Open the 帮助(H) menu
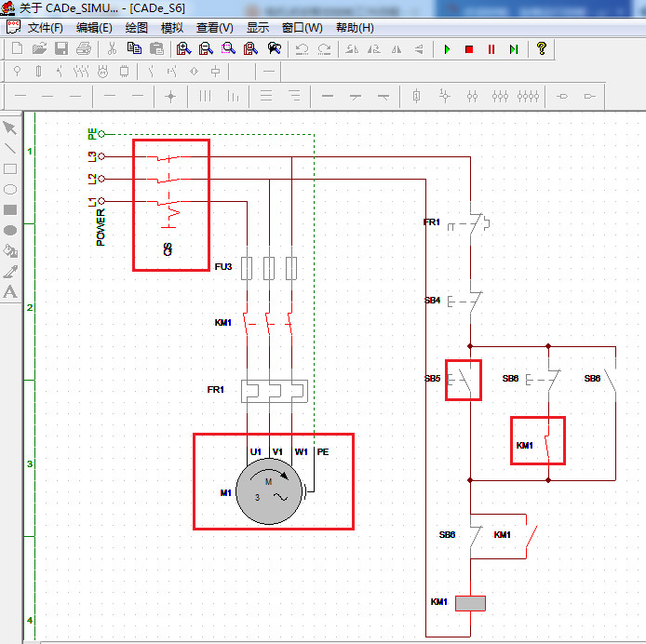The height and width of the screenshot is (644, 646). [355, 28]
